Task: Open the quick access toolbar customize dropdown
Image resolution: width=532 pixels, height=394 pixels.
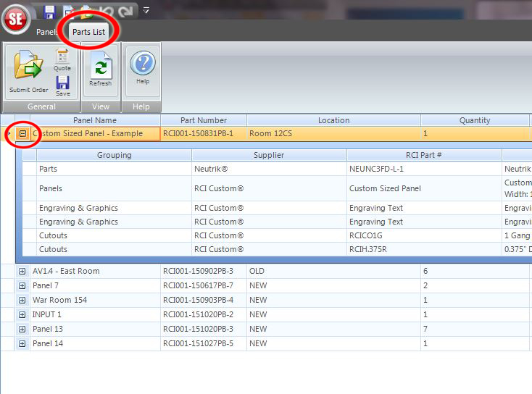Action: (x=146, y=10)
